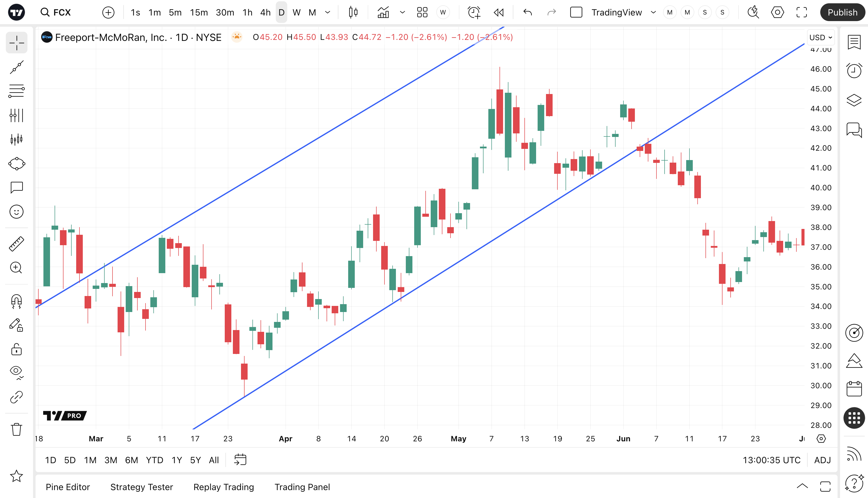The height and width of the screenshot is (498, 868).
Task: Open the Pine Editor tab
Action: (x=68, y=487)
